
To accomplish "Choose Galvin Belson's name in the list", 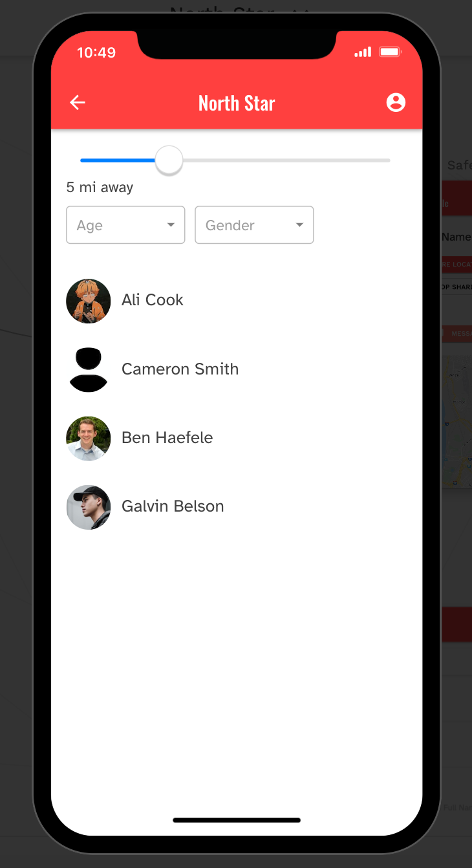I will [x=173, y=506].
